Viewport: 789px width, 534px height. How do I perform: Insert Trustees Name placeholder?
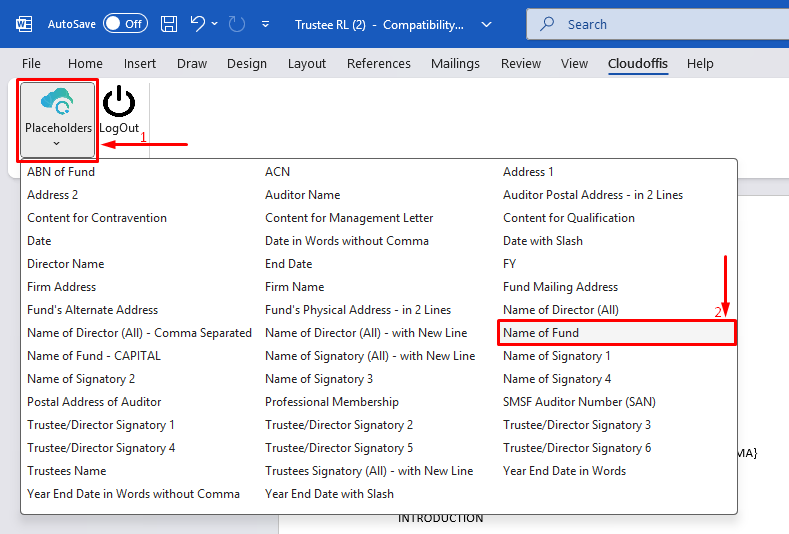[x=66, y=471]
